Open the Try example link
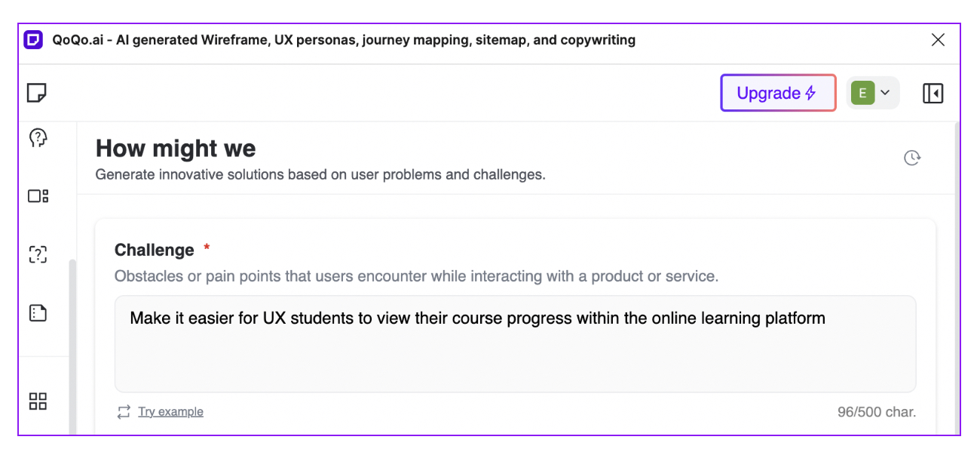 click(x=170, y=411)
